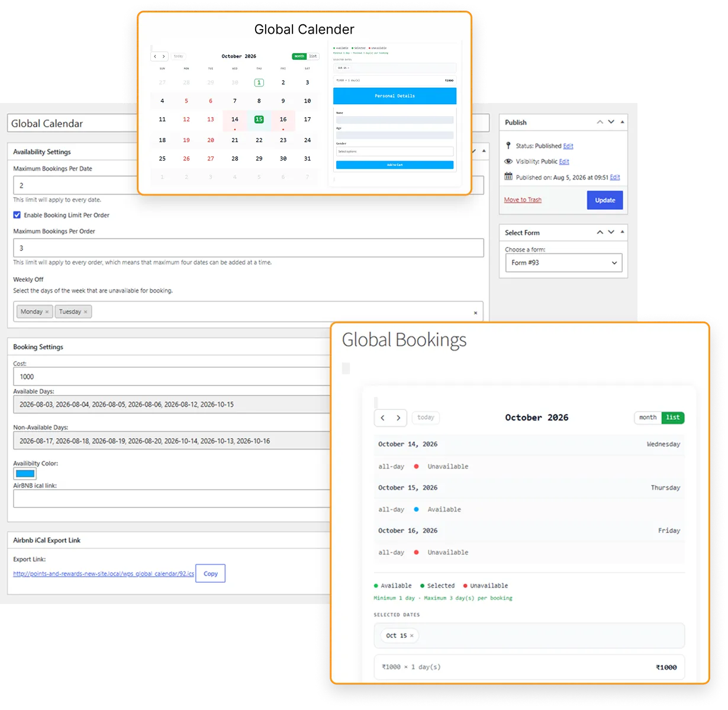Go to next month in Global Calender popup
This screenshot has width=728, height=710.
tap(164, 56)
